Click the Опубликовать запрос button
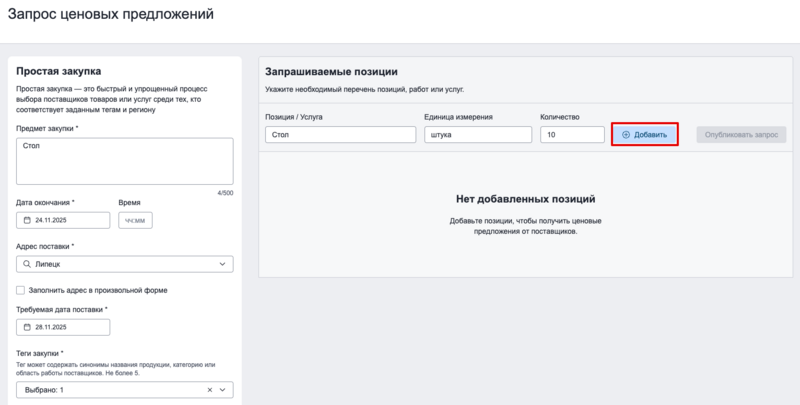 coord(741,134)
